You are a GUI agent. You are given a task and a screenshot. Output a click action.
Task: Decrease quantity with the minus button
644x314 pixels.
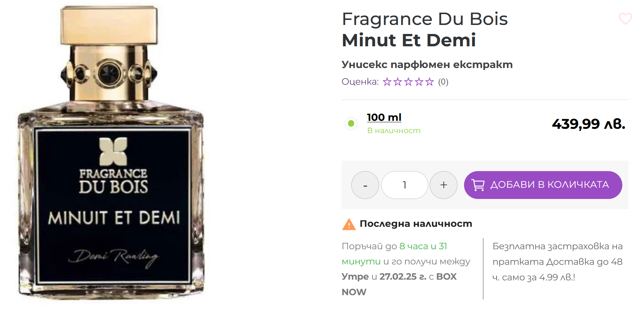pos(365,185)
